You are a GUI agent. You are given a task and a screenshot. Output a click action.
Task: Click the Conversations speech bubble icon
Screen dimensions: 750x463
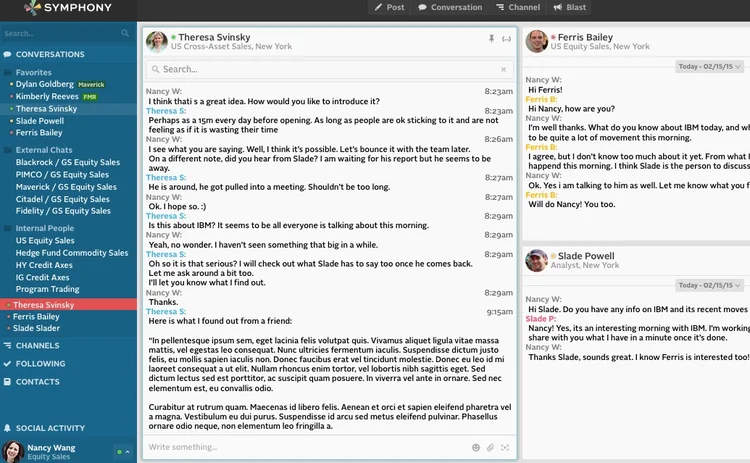tap(7, 55)
